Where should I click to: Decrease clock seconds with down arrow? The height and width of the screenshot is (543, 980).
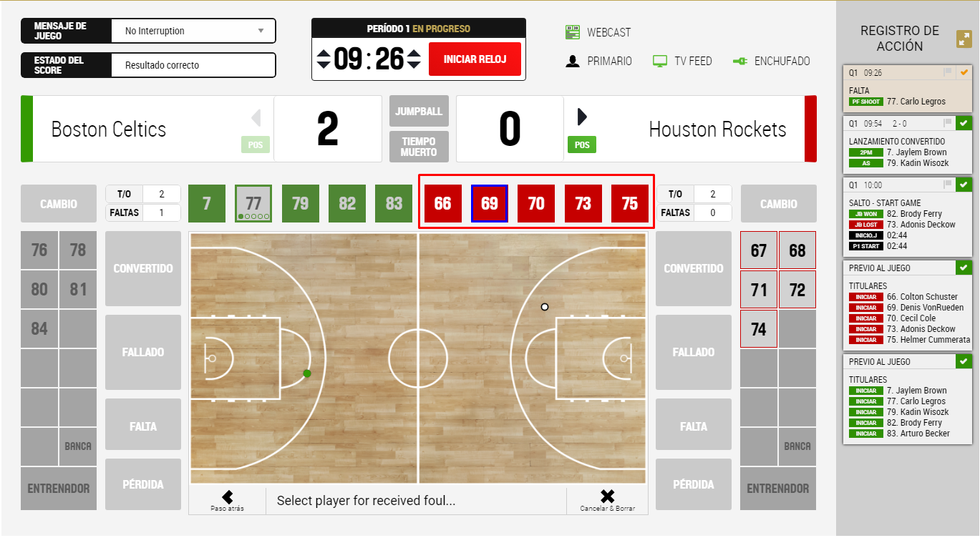(414, 64)
